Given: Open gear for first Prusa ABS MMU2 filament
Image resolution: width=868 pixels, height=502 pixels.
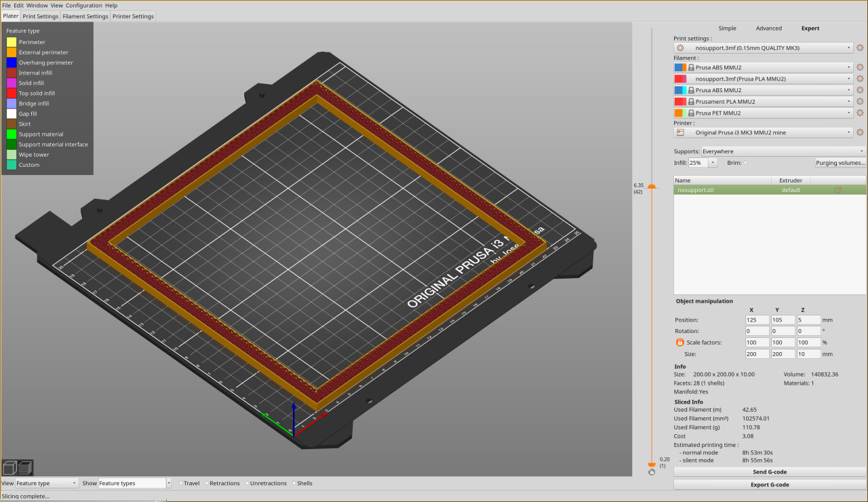Looking at the screenshot, I should coord(860,67).
